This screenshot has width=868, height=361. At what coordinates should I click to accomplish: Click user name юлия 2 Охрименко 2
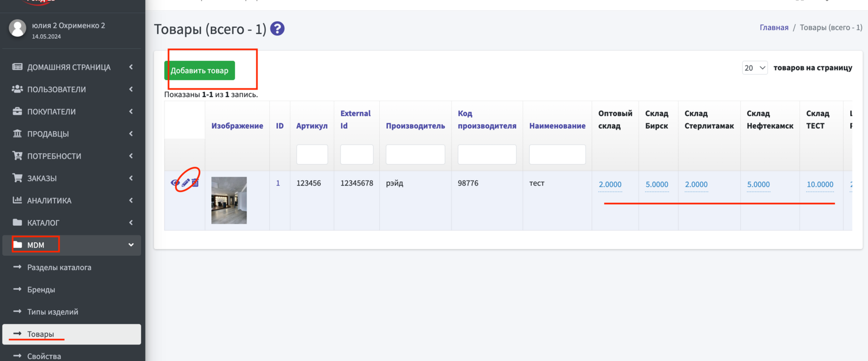pos(69,25)
